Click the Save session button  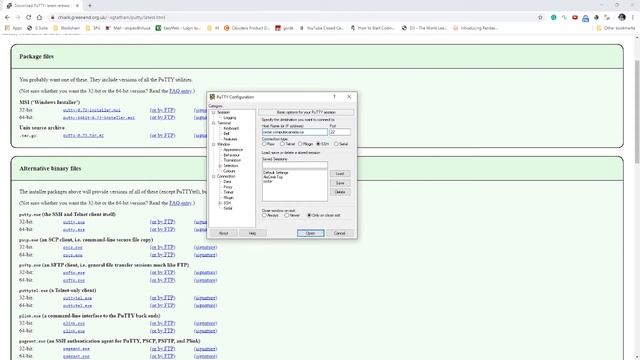(340, 183)
